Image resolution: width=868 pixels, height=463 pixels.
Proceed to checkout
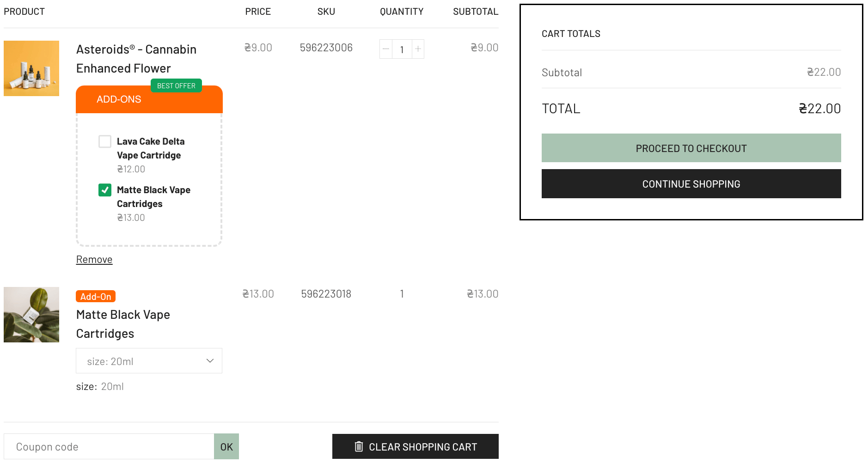[x=691, y=148]
